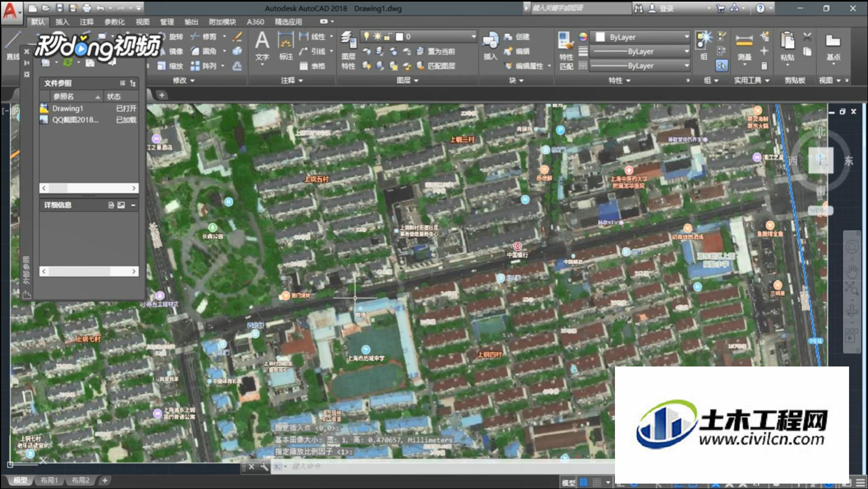Toggle details view in 详细信息 header

[111, 205]
